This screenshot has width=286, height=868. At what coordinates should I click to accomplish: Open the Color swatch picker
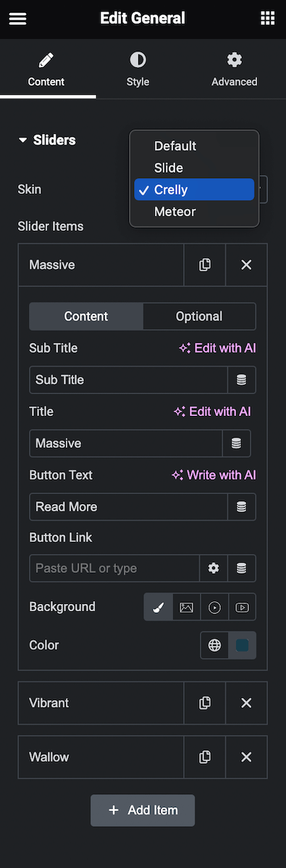[x=242, y=645]
